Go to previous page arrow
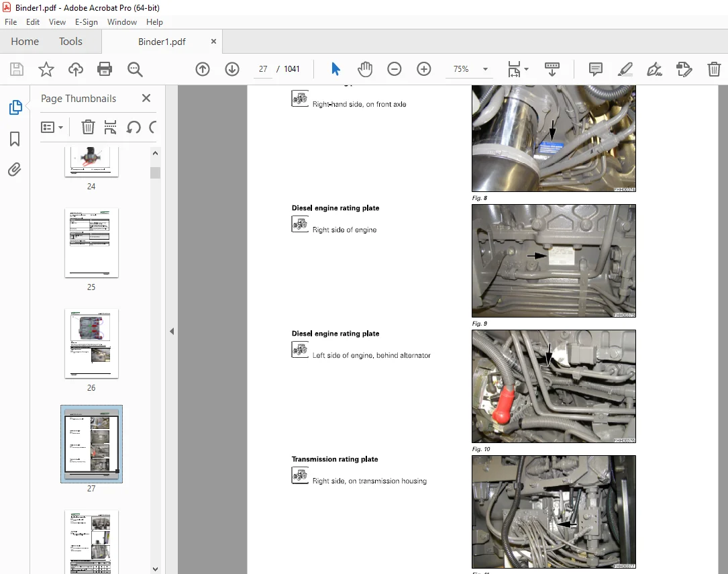The height and width of the screenshot is (574, 728). tap(203, 69)
